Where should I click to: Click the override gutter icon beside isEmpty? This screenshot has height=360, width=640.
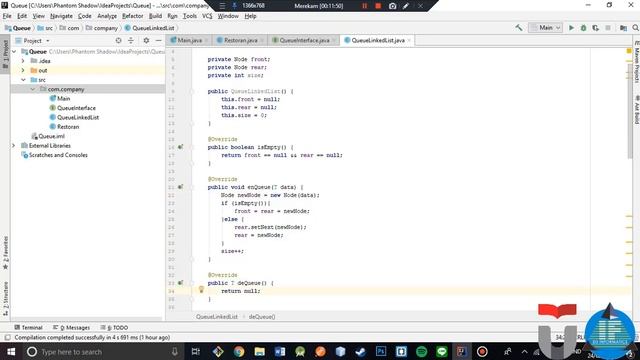(x=180, y=147)
